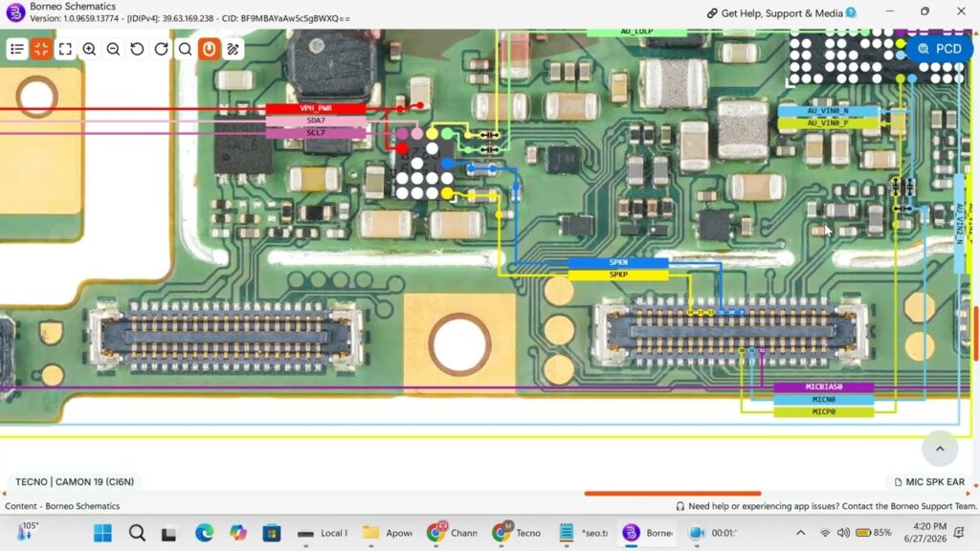Select the AU_LOLP net label

pyautogui.click(x=636, y=32)
